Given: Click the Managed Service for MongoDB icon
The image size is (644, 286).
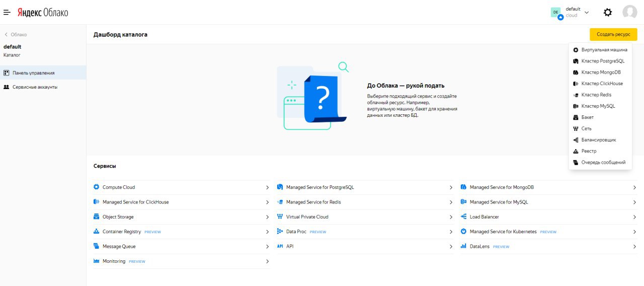Looking at the screenshot, I should (464, 187).
